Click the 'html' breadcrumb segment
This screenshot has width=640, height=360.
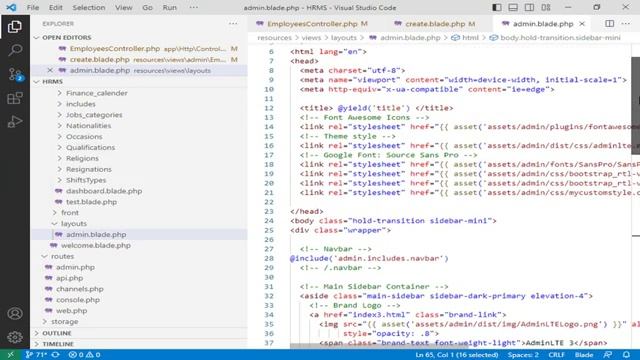point(470,38)
